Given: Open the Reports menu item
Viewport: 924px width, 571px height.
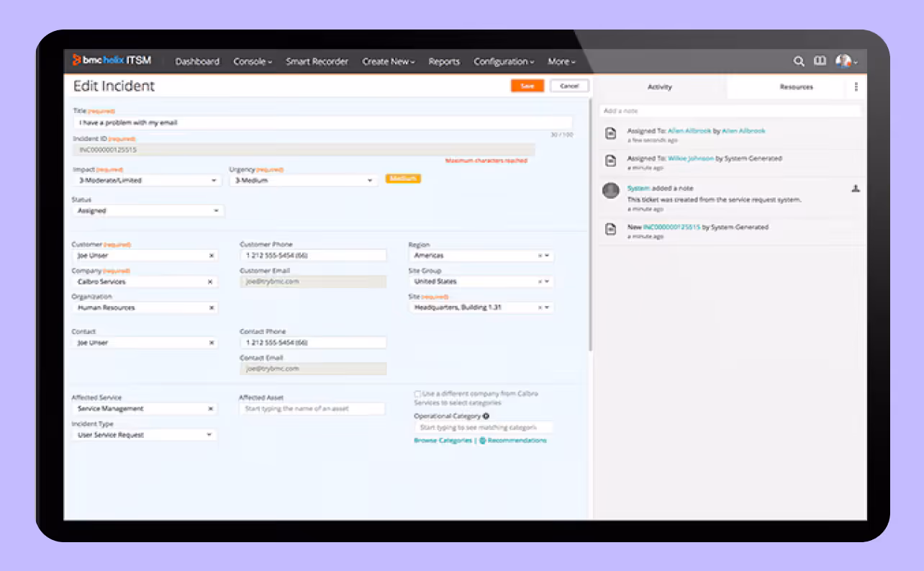Looking at the screenshot, I should click(444, 62).
